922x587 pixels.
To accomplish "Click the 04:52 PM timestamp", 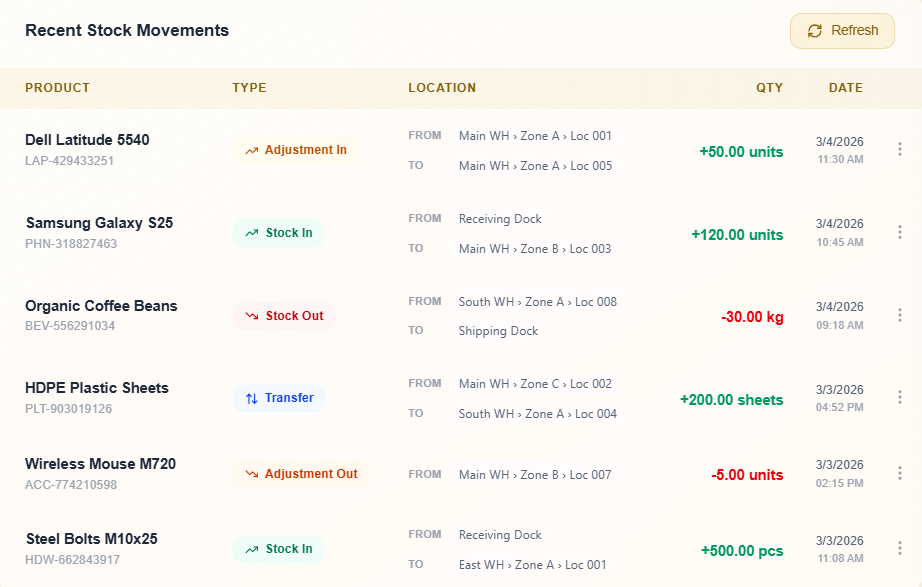I will point(840,408).
